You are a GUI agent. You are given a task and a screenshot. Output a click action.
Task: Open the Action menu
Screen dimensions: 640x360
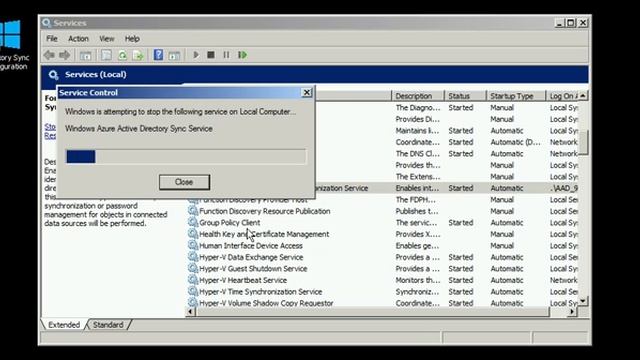(x=78, y=39)
